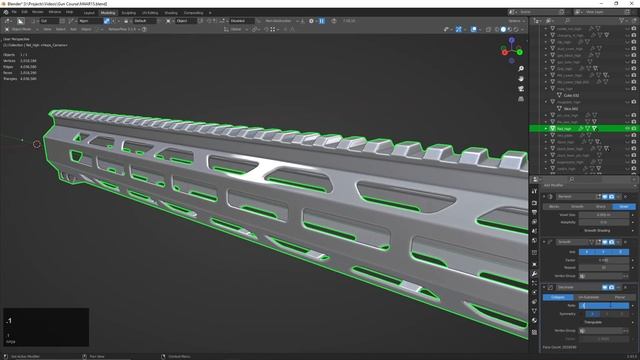
Task: Select Voxel mode in Remesh modifier
Action: click(x=624, y=207)
